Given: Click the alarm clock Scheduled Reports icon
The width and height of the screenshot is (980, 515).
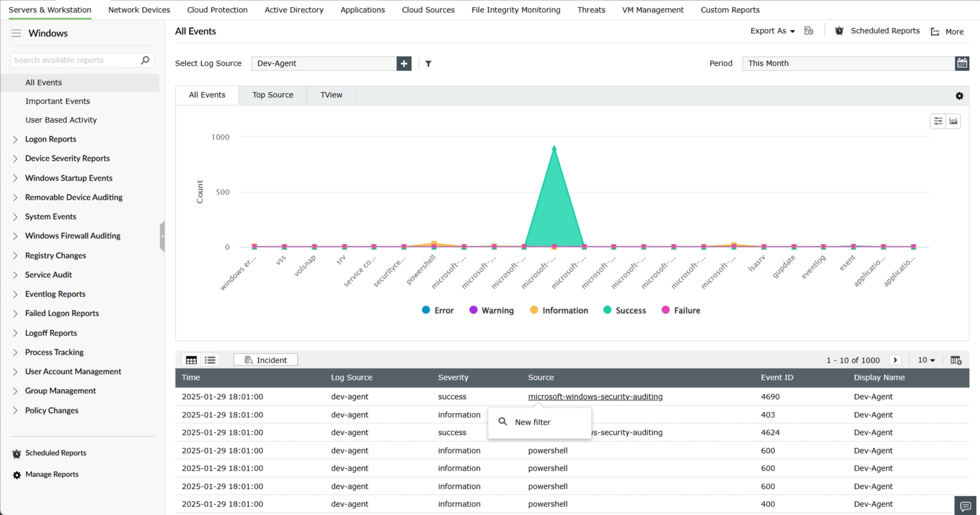Looking at the screenshot, I should coord(839,31).
